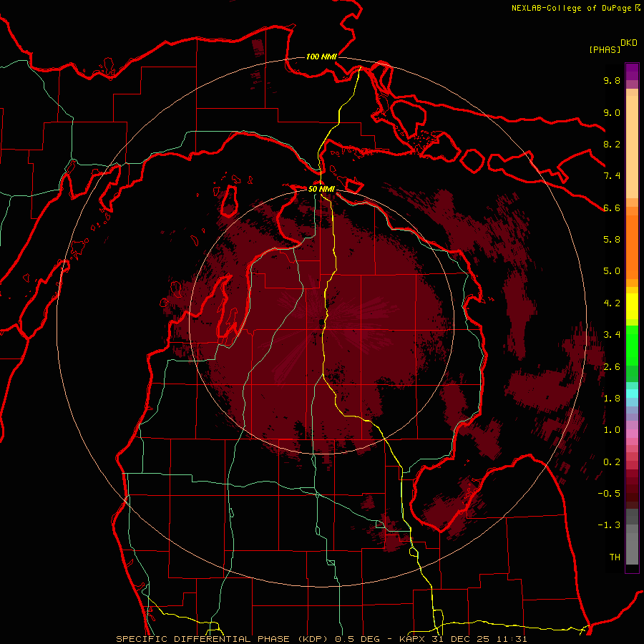Click the 50 NMI range ring label
This screenshot has width=644, height=644.
(321, 189)
